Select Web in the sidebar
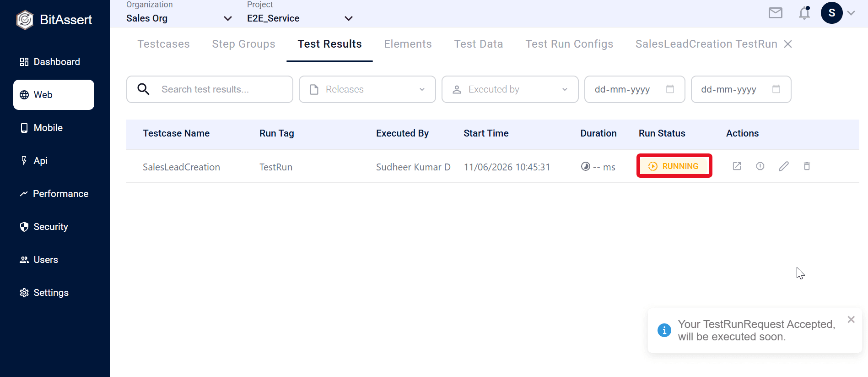The height and width of the screenshot is (377, 868). [54, 95]
